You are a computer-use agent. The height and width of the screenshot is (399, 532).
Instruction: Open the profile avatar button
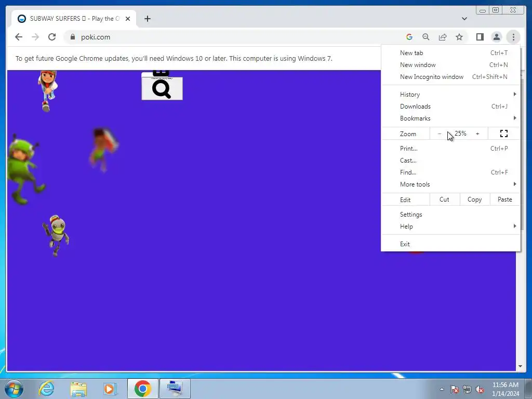click(x=496, y=37)
